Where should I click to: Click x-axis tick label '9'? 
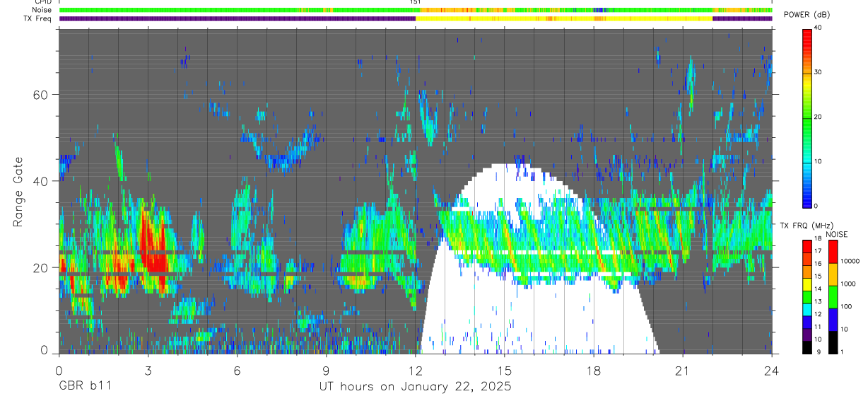click(x=326, y=370)
